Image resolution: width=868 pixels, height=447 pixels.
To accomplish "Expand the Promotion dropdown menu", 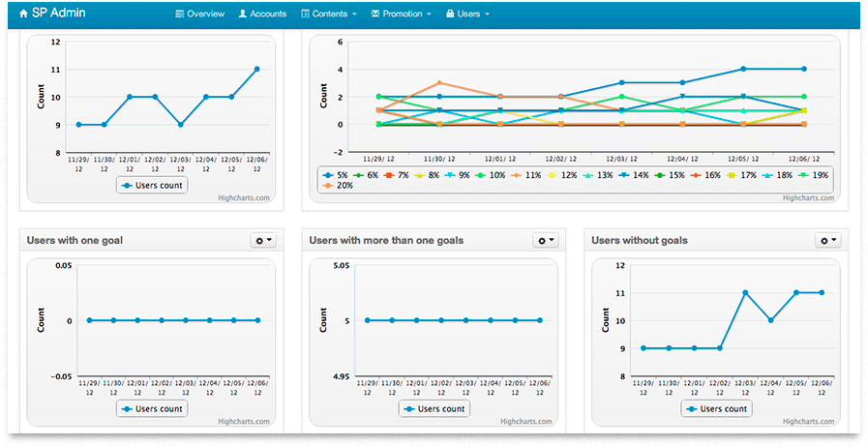I will point(401,15).
